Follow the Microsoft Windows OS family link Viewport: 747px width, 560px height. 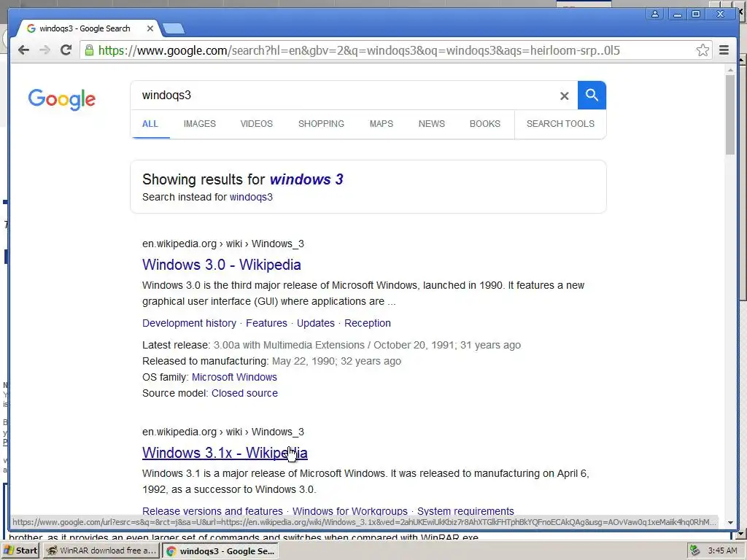234,377
